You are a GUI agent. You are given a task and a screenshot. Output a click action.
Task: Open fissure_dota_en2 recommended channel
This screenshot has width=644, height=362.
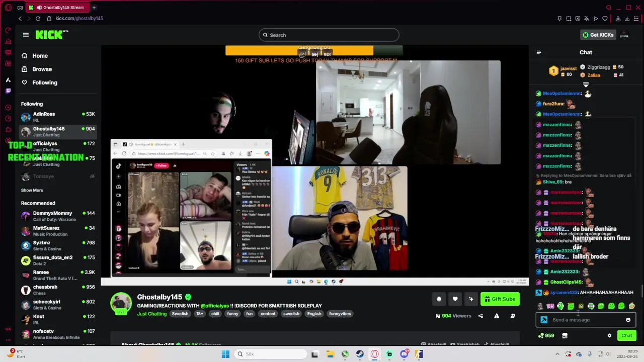pyautogui.click(x=58, y=260)
